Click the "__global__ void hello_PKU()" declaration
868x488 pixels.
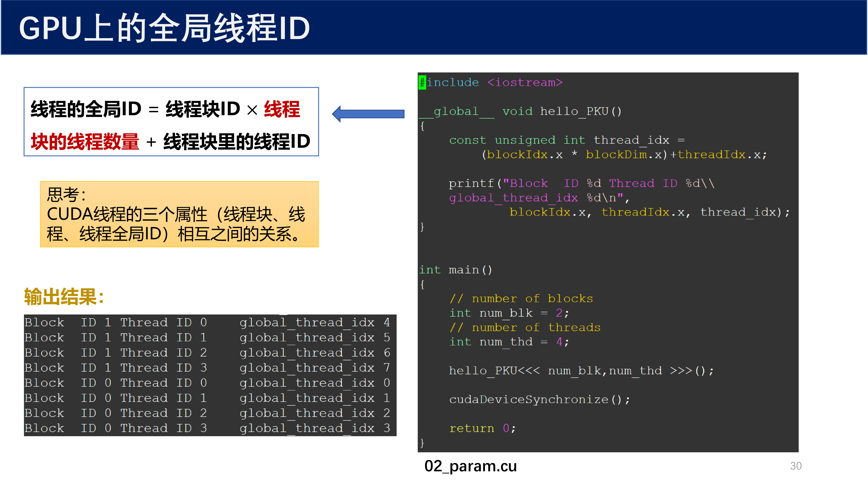[520, 111]
